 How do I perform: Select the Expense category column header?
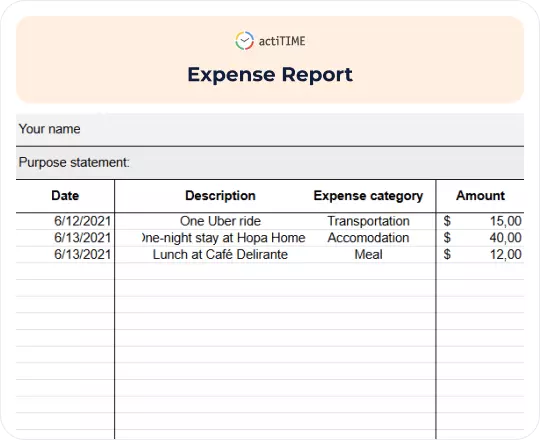[368, 196]
